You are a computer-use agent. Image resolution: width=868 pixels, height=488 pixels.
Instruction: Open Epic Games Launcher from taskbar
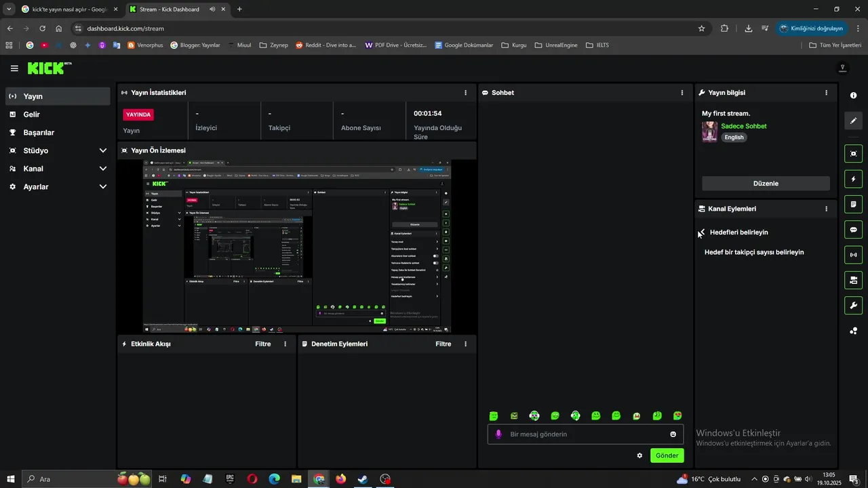coord(230,479)
